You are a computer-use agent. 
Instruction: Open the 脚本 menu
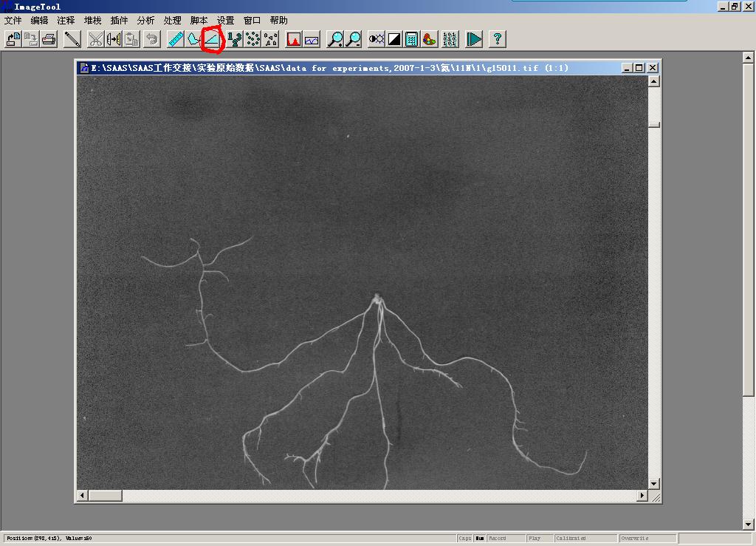tap(199, 20)
